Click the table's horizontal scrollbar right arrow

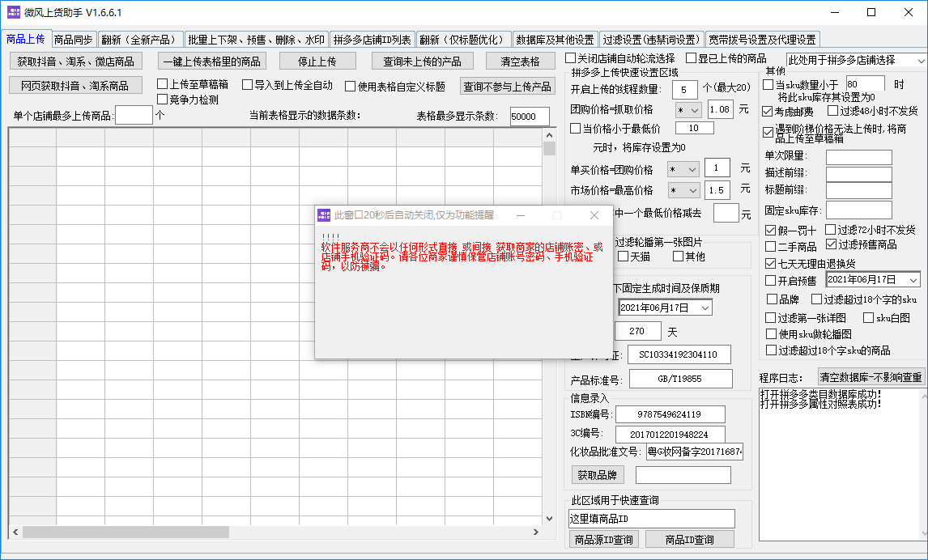coord(537,532)
